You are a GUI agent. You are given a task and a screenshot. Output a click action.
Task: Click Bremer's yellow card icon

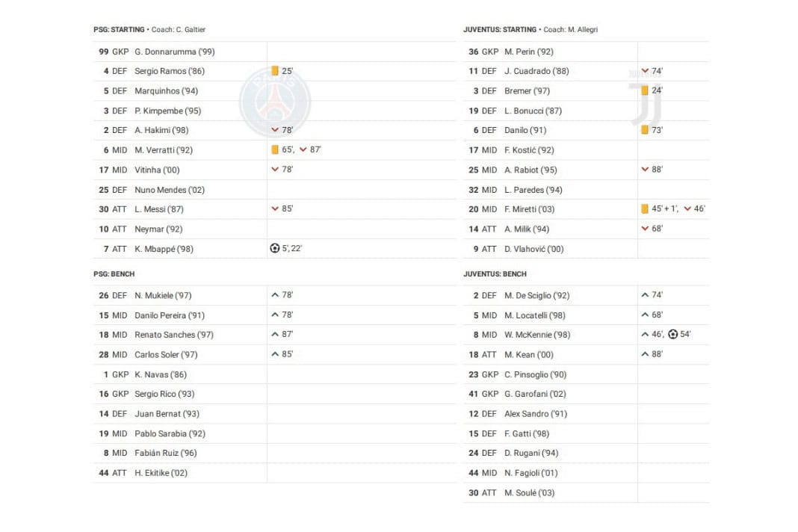[x=644, y=90]
